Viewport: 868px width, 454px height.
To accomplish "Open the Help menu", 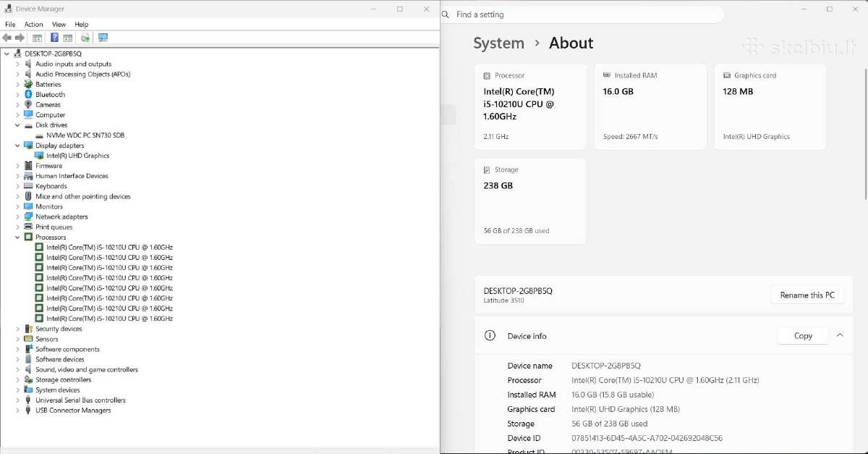I will point(81,25).
